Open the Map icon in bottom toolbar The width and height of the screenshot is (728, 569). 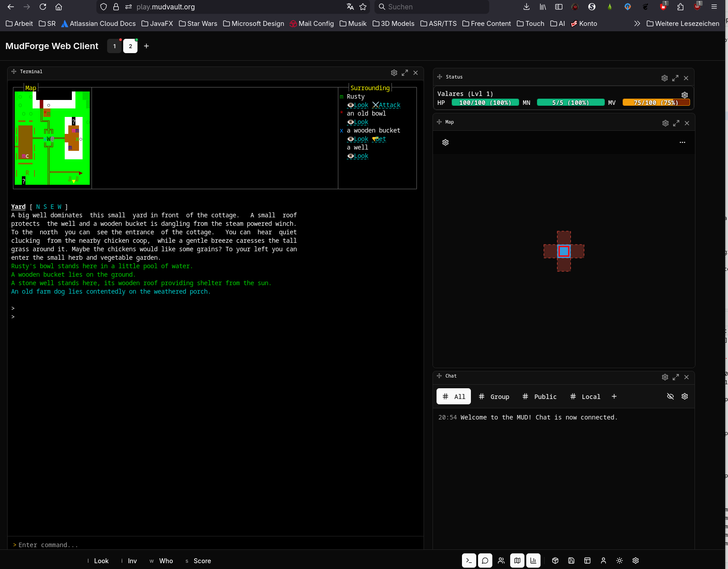[x=517, y=561]
